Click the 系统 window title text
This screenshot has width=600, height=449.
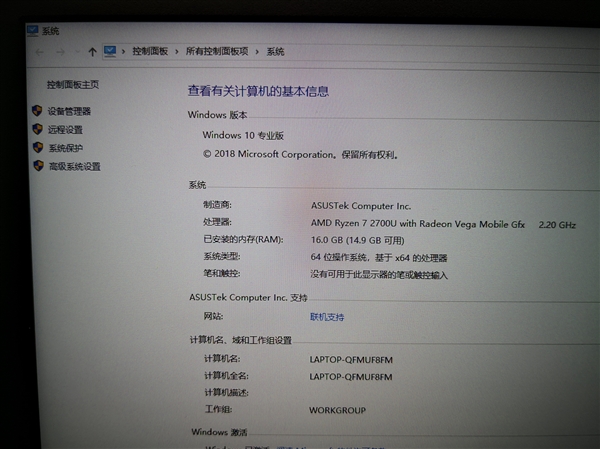click(50, 31)
